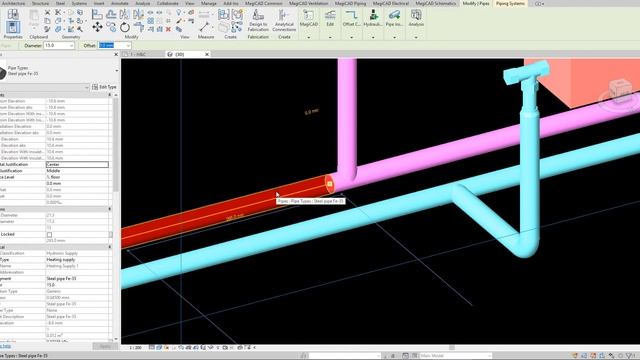Screen dimensions: 640x360
Task: Click the Mirror - Pick Axis tool
Action: coord(124,15)
